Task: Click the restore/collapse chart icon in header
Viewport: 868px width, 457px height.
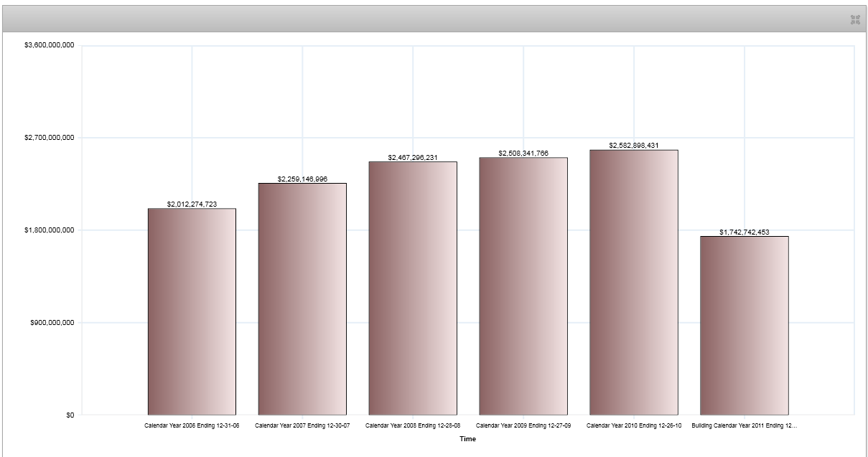Action: (854, 20)
